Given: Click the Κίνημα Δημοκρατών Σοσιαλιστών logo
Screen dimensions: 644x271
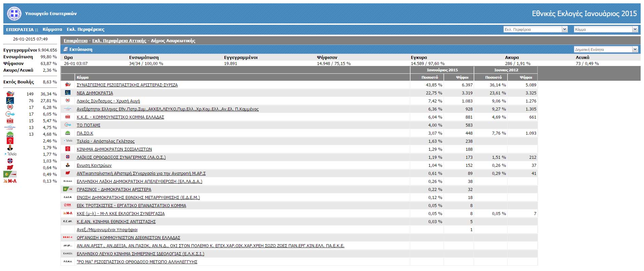Looking at the screenshot, I should click(x=68, y=149).
